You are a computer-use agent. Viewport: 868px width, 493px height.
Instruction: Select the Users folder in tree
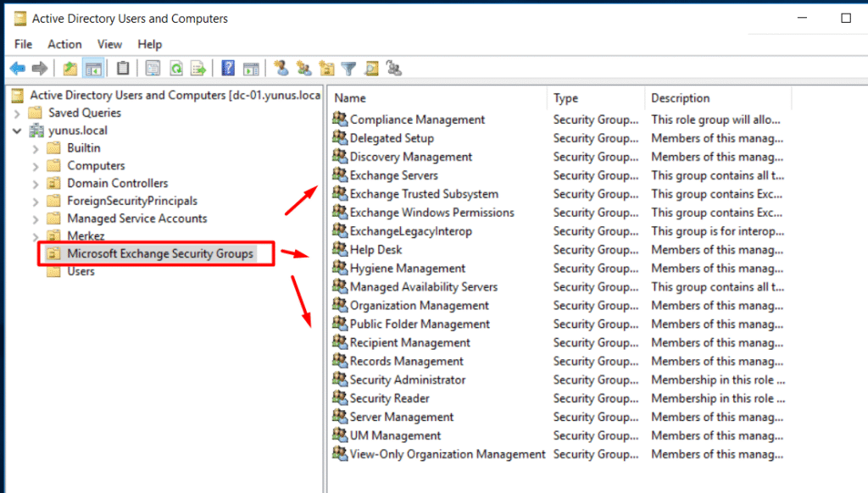[81, 271]
